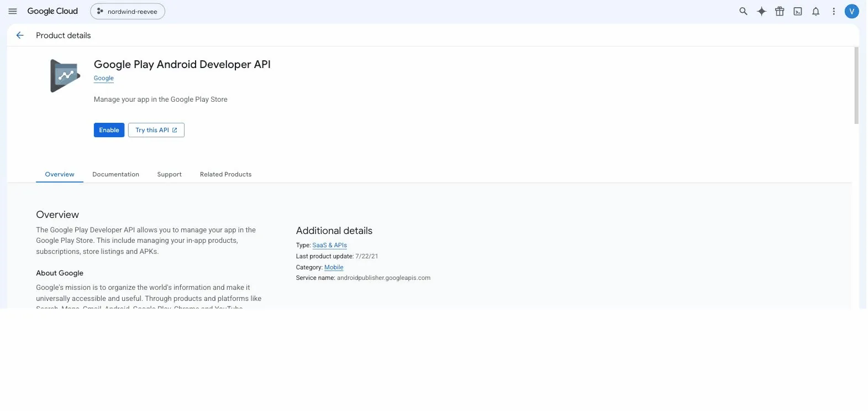Activate Cloud Shell terminal icon

tap(798, 11)
